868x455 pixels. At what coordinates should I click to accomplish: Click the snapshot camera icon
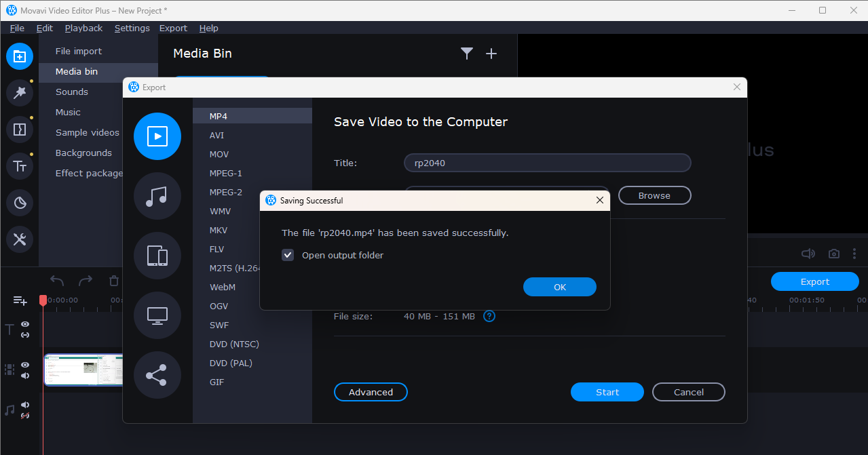point(834,254)
